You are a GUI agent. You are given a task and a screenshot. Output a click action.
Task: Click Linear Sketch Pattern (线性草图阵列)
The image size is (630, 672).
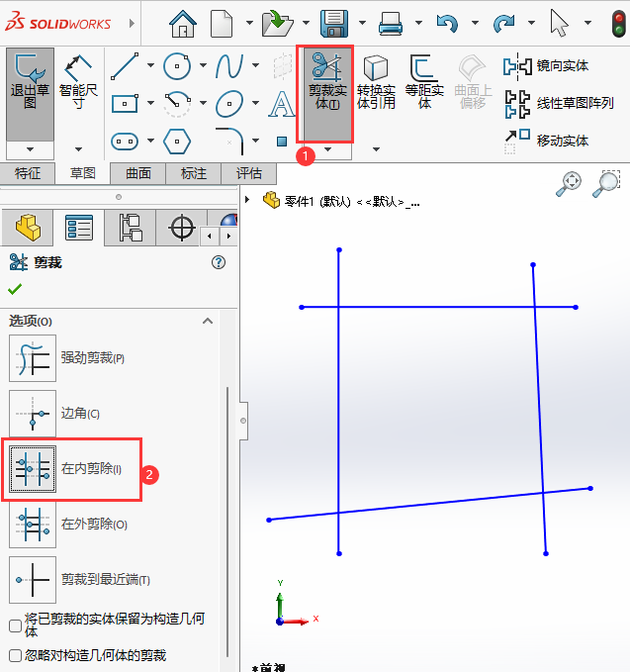tap(559, 103)
